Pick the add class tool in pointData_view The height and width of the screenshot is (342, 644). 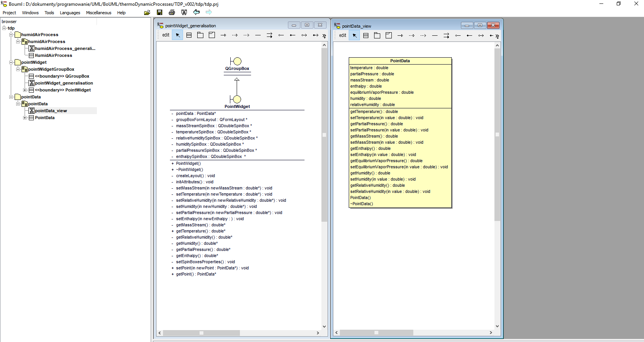[x=366, y=36]
